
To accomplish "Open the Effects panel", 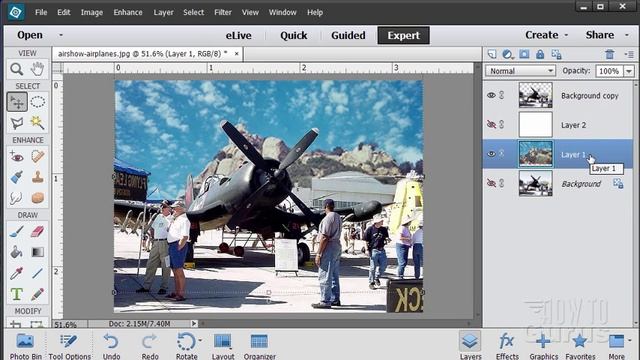I will 507,346.
